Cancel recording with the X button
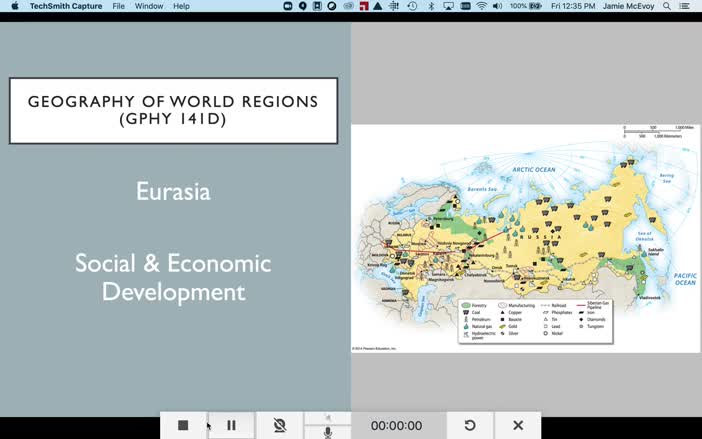702x439 pixels. [518, 425]
